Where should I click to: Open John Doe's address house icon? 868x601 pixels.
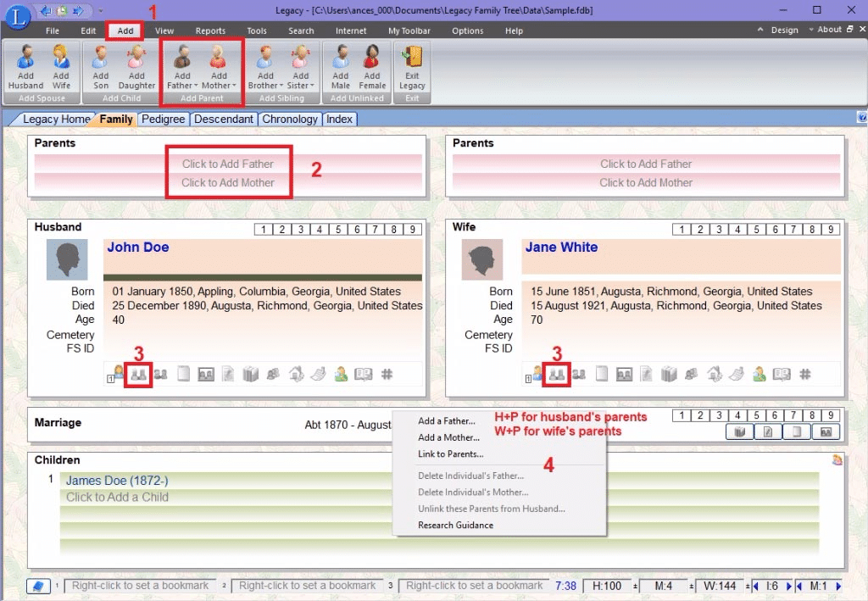coord(296,375)
